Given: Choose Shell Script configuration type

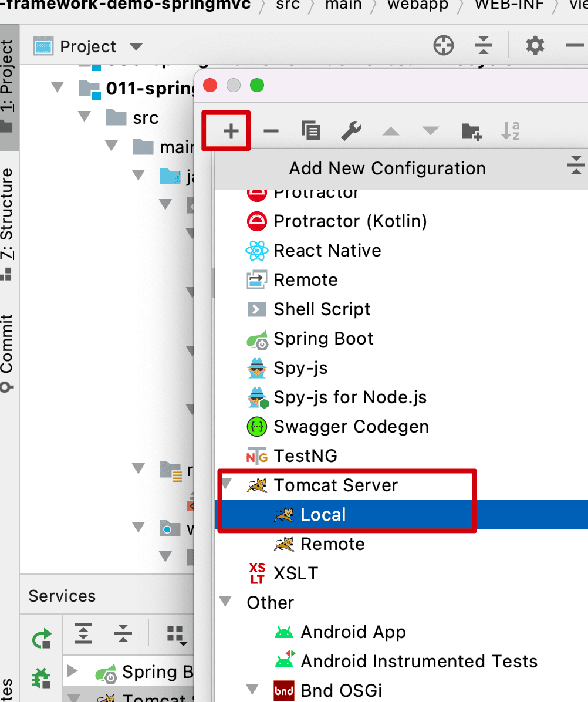Looking at the screenshot, I should click(322, 309).
